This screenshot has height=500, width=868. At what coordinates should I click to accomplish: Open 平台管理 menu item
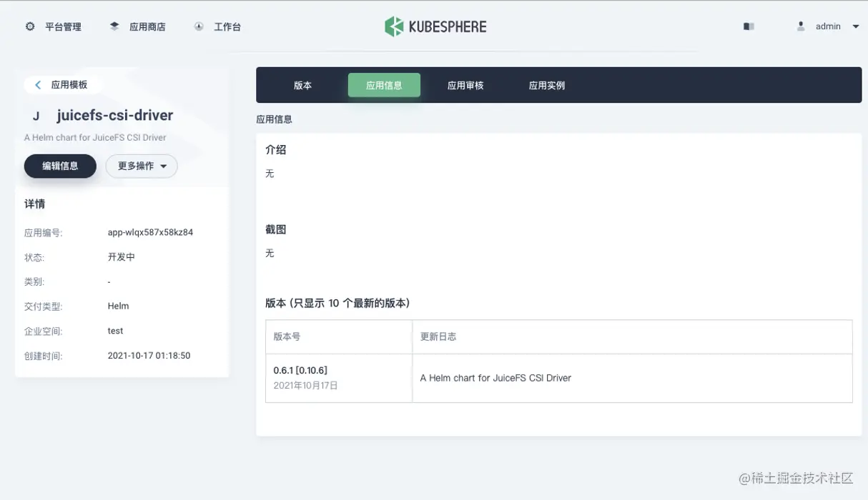click(x=63, y=26)
